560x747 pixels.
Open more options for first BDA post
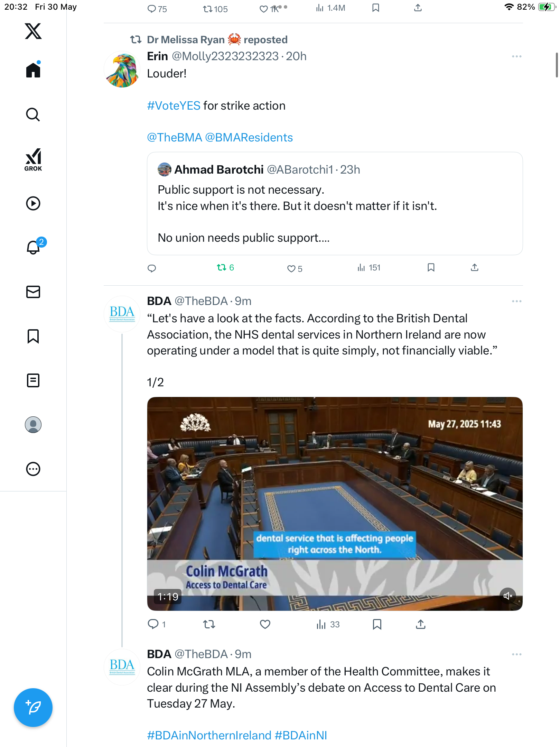(x=516, y=301)
